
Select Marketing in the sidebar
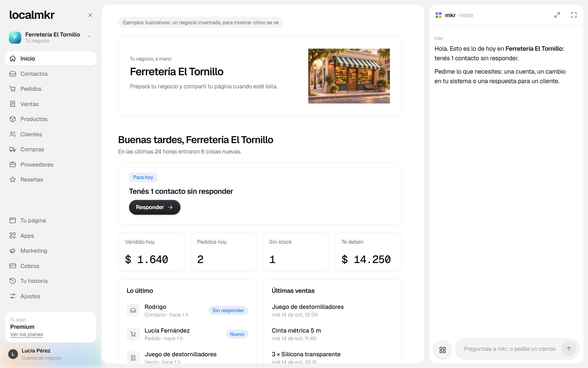pos(51,251)
